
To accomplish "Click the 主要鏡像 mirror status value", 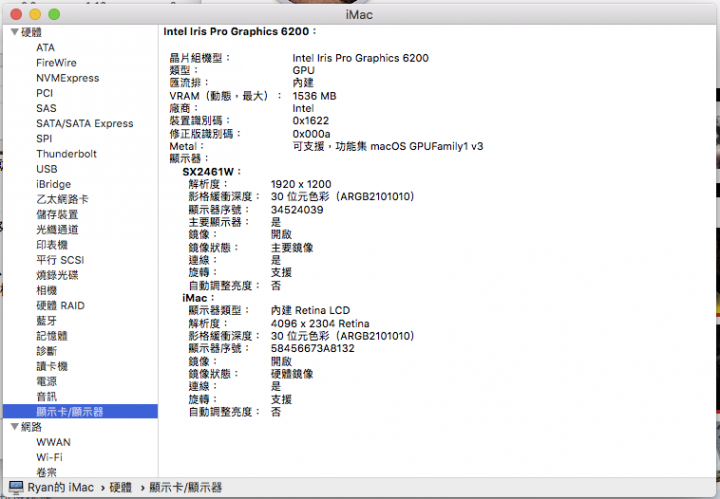I will coord(292,247).
